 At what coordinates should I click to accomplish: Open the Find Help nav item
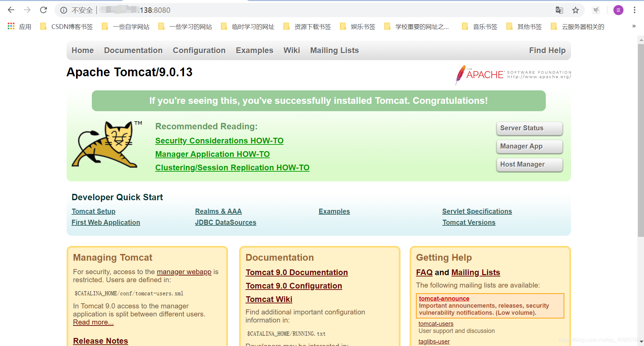(x=547, y=50)
